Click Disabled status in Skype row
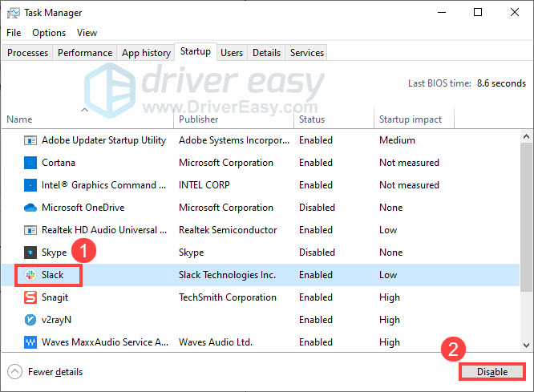The width and height of the screenshot is (534, 392). (317, 253)
